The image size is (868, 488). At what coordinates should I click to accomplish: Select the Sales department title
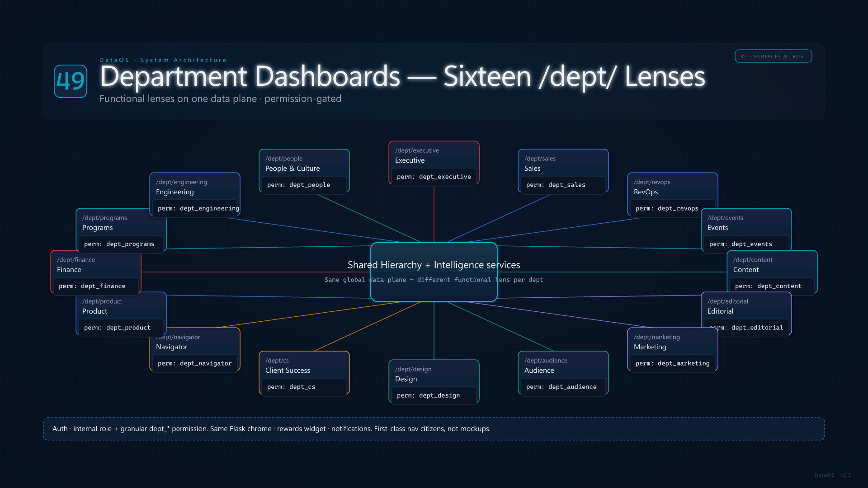click(532, 169)
